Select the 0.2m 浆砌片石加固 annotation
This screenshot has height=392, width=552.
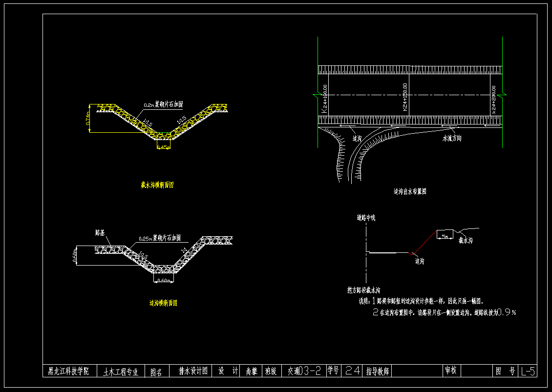pos(163,104)
